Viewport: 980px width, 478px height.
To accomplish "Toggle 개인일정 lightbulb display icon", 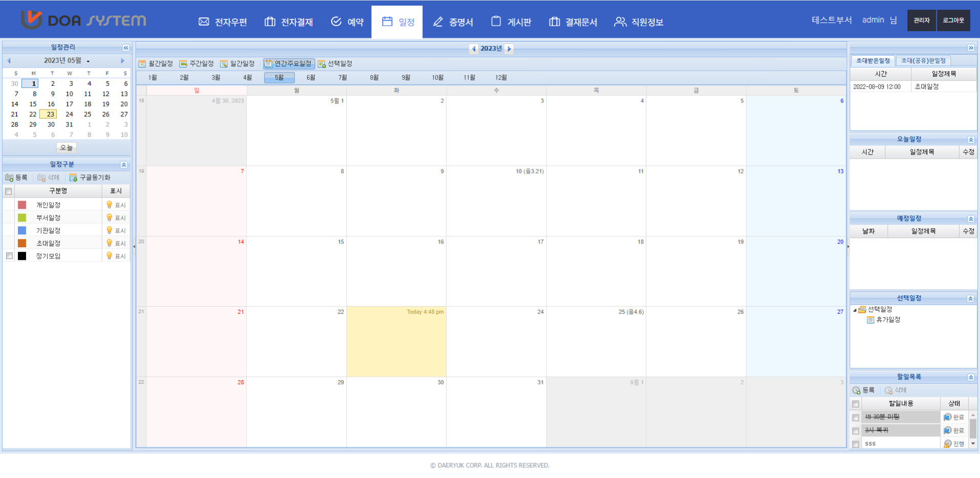I will (109, 205).
